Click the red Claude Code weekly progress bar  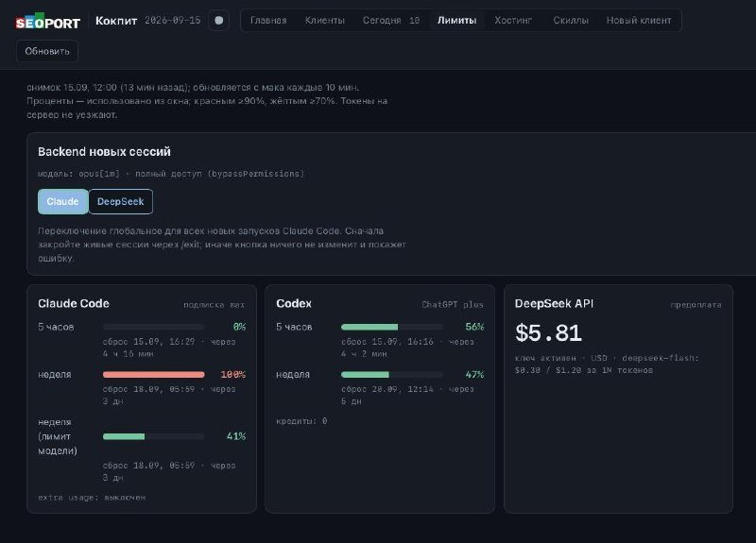tap(153, 374)
